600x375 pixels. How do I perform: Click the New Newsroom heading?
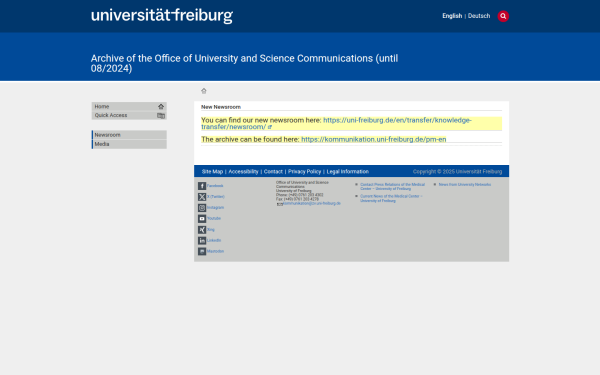[221, 107]
